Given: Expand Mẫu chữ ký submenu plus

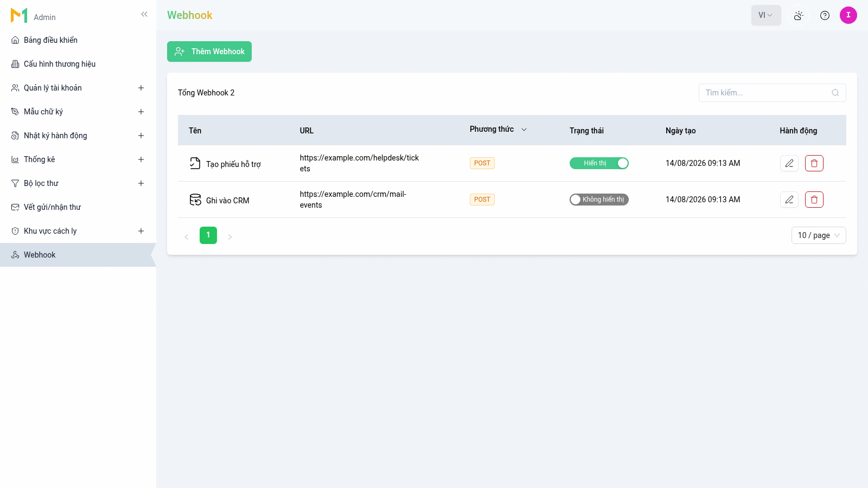Looking at the screenshot, I should pos(141,112).
